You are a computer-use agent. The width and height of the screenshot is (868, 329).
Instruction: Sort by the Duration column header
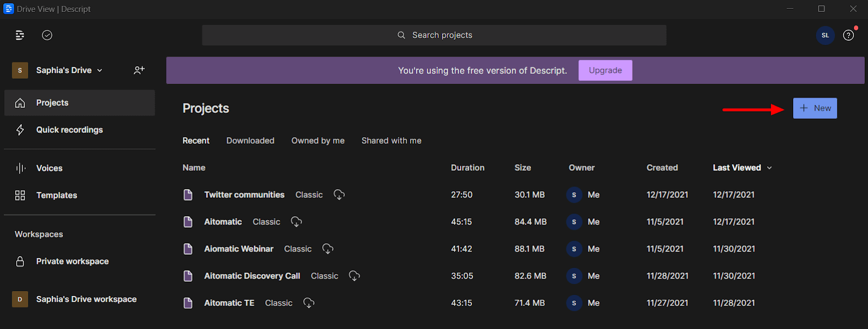click(468, 168)
